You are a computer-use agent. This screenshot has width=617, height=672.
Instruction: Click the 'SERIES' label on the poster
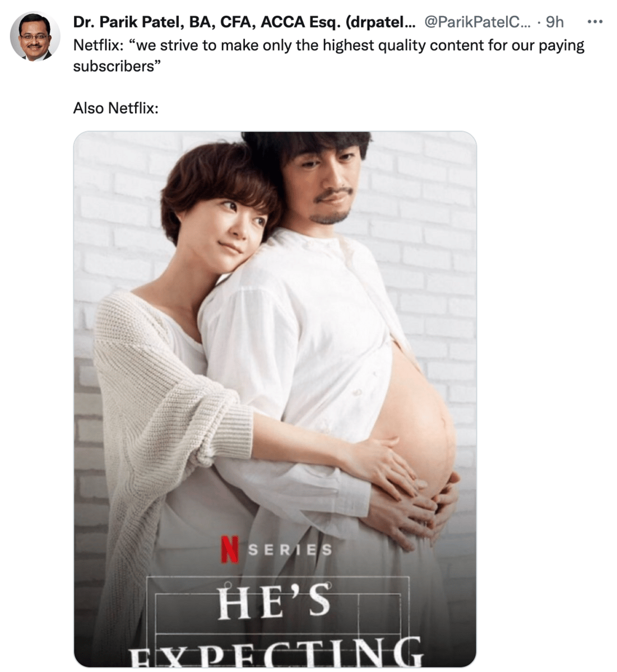pyautogui.click(x=290, y=550)
